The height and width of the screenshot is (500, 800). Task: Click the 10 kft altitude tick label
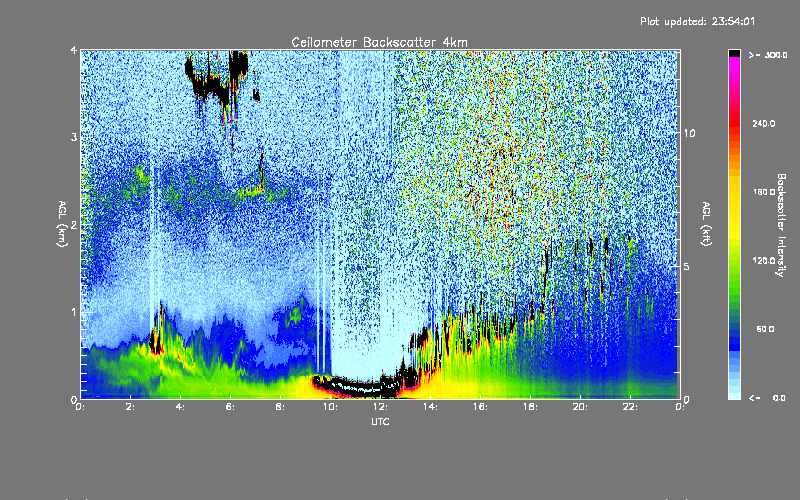coord(689,133)
